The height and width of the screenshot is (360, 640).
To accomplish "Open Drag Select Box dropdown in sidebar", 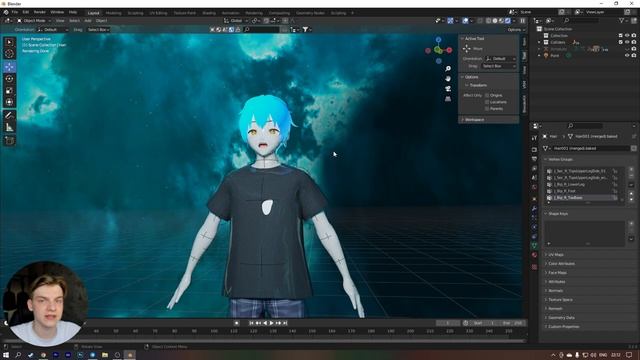I will click(x=499, y=66).
